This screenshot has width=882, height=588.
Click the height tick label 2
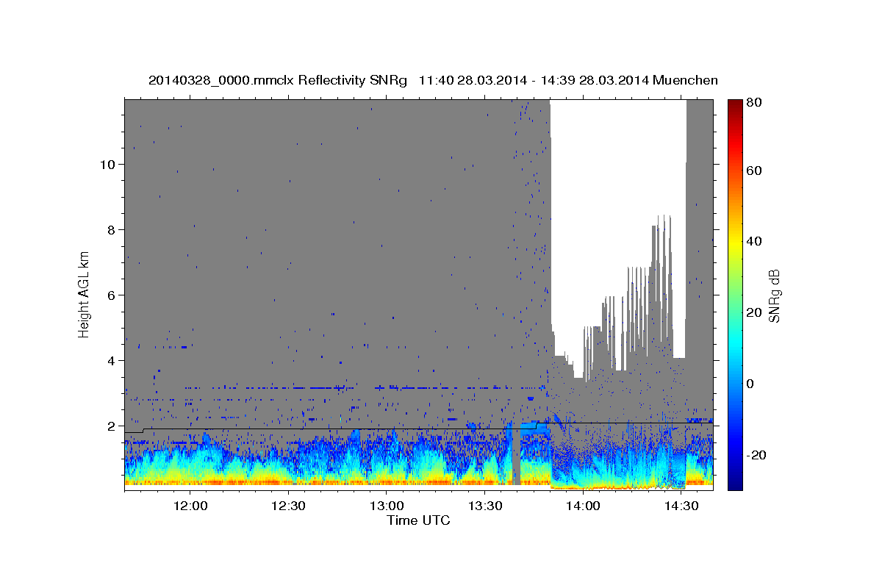point(110,426)
